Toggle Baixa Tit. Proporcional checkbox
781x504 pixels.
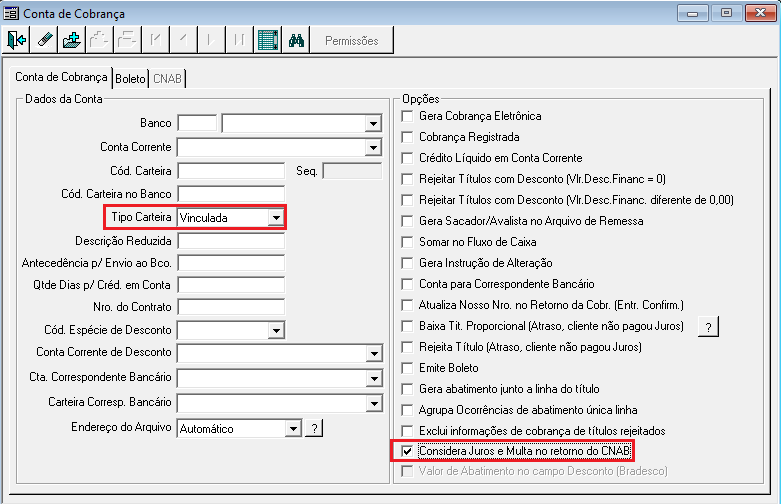(x=407, y=326)
